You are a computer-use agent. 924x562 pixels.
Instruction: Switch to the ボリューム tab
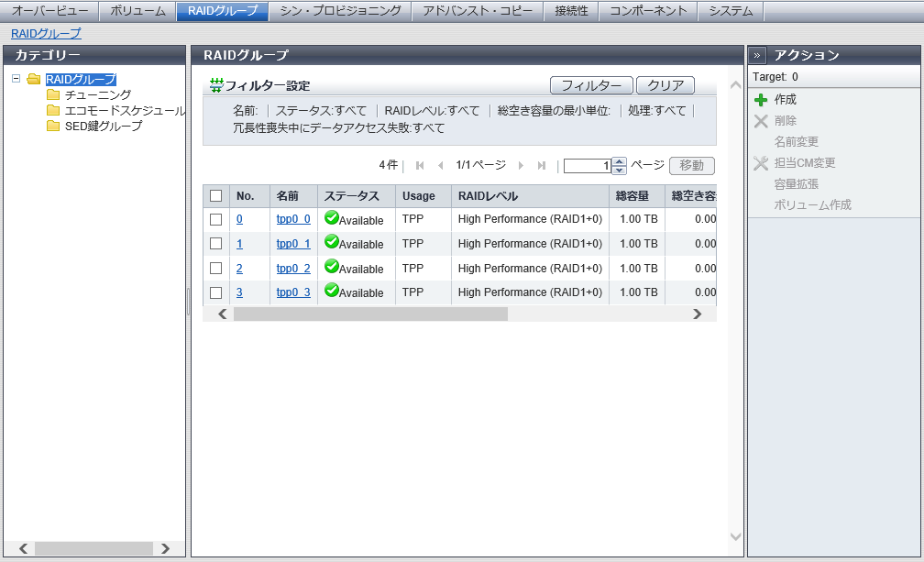137,11
